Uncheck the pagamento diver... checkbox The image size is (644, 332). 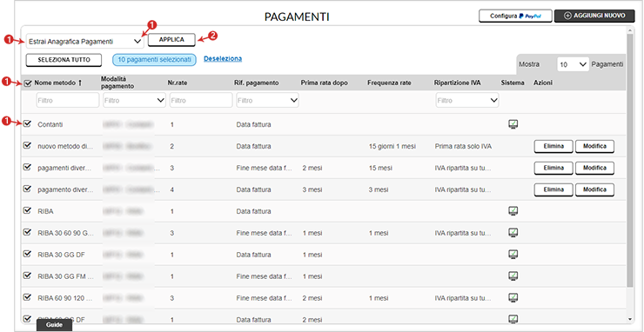point(28,189)
